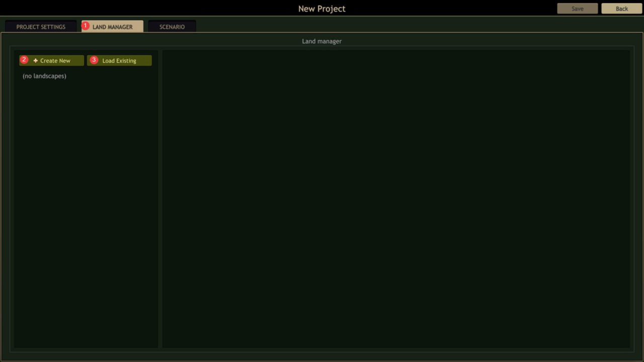The height and width of the screenshot is (362, 644).
Task: Click the "(no landscapes)" text
Action: (44, 76)
